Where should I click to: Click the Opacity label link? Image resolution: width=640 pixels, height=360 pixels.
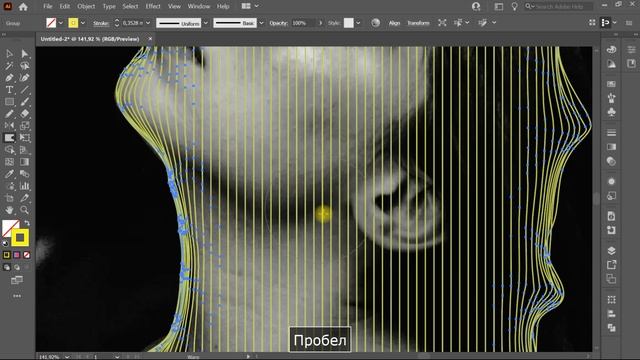coord(278,23)
